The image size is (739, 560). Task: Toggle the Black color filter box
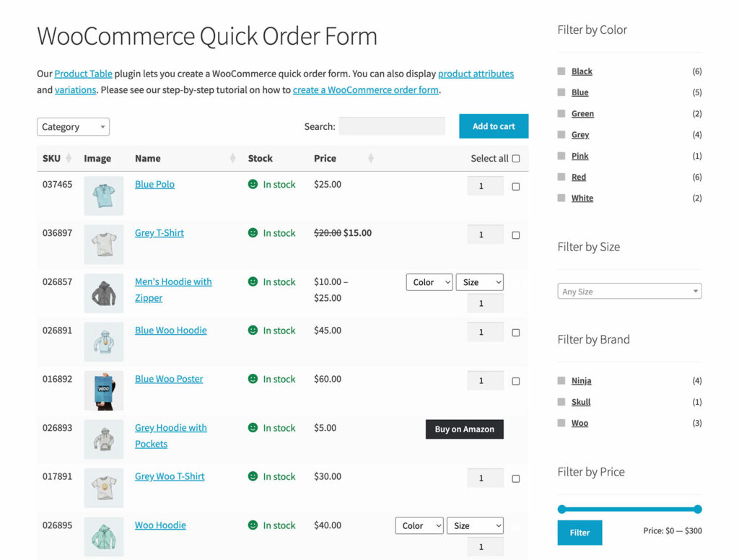click(561, 71)
